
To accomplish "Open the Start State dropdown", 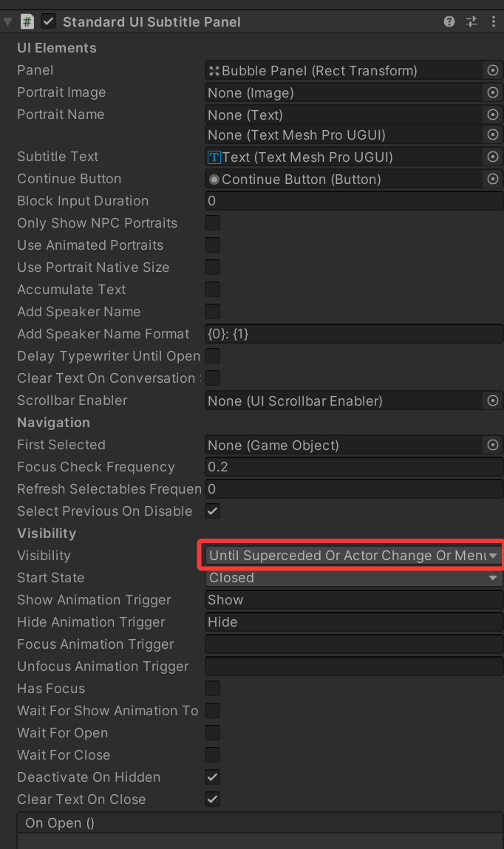I will [353, 578].
